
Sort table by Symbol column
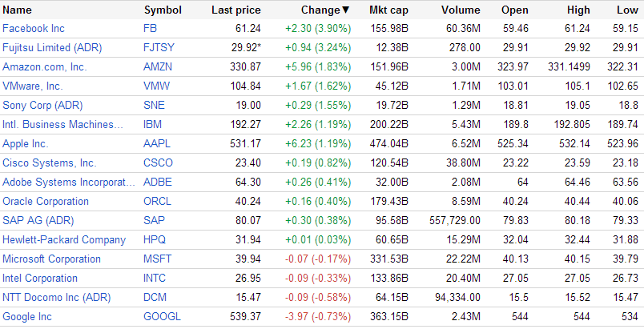tap(163, 10)
